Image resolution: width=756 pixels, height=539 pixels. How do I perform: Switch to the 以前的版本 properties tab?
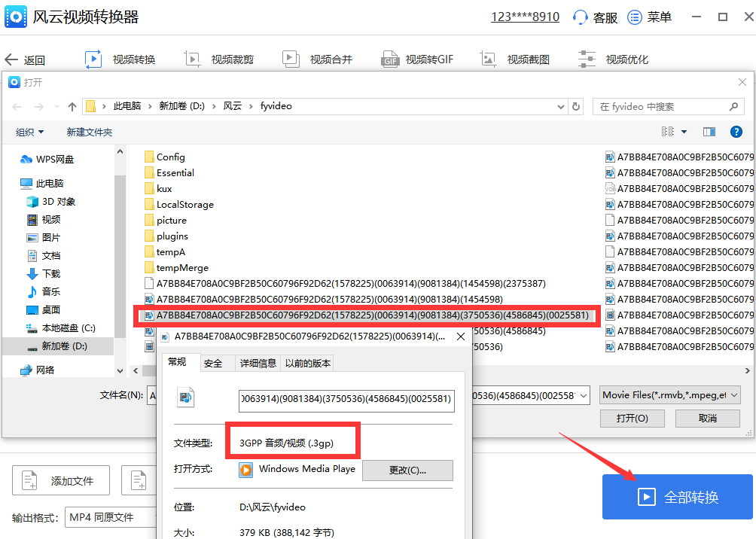(x=308, y=364)
